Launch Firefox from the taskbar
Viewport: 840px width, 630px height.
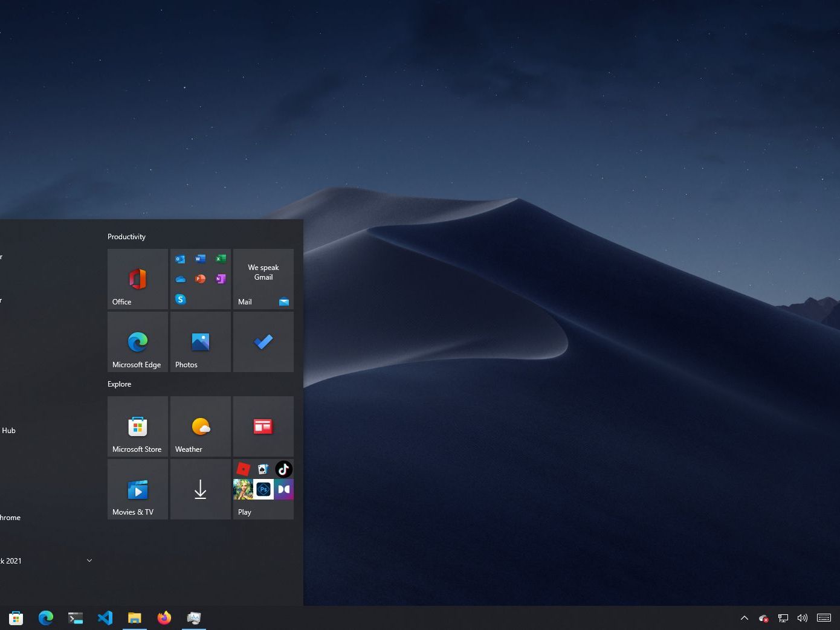click(164, 618)
